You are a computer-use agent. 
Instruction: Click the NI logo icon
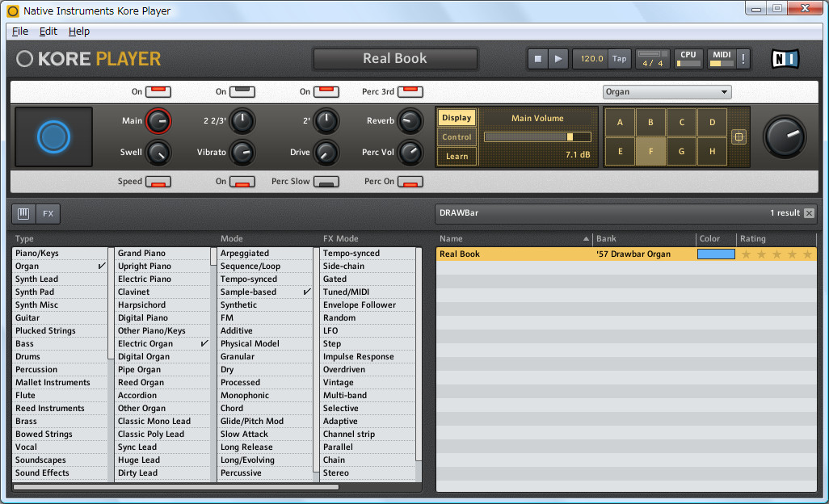[x=785, y=59]
